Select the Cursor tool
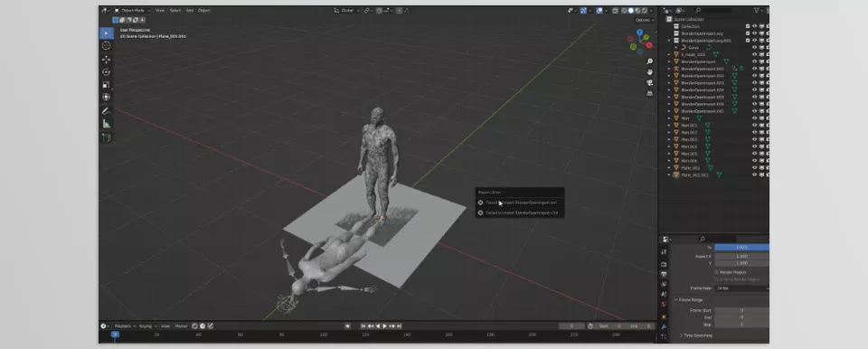This screenshot has width=868, height=349. [107, 46]
